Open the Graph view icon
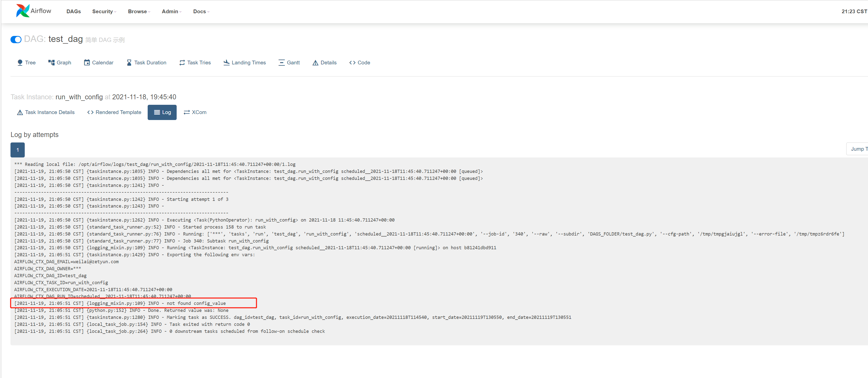The height and width of the screenshot is (378, 868). 51,63
